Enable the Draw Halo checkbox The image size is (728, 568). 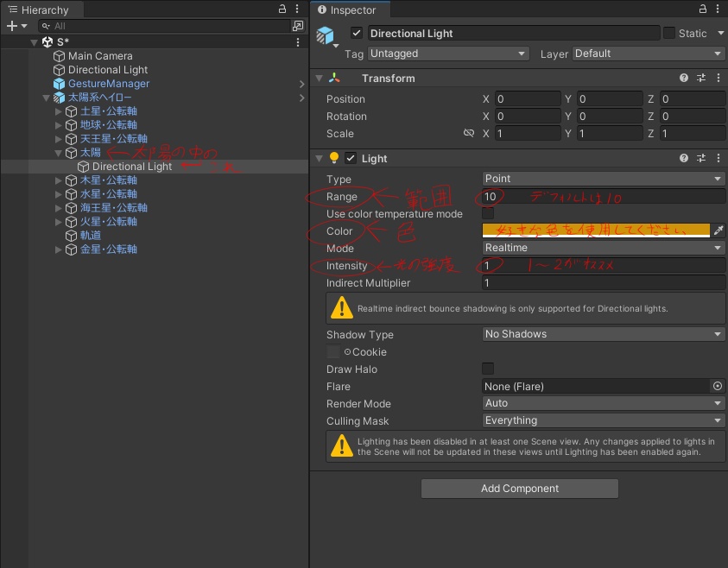[x=488, y=369]
